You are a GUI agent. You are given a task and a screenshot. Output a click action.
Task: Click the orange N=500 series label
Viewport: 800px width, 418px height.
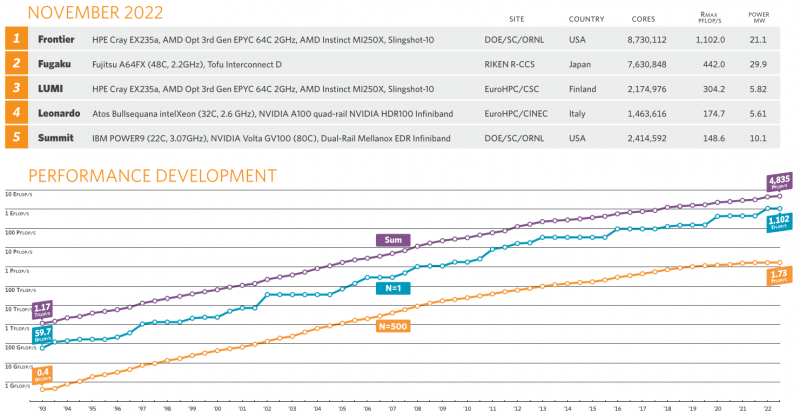coord(395,325)
